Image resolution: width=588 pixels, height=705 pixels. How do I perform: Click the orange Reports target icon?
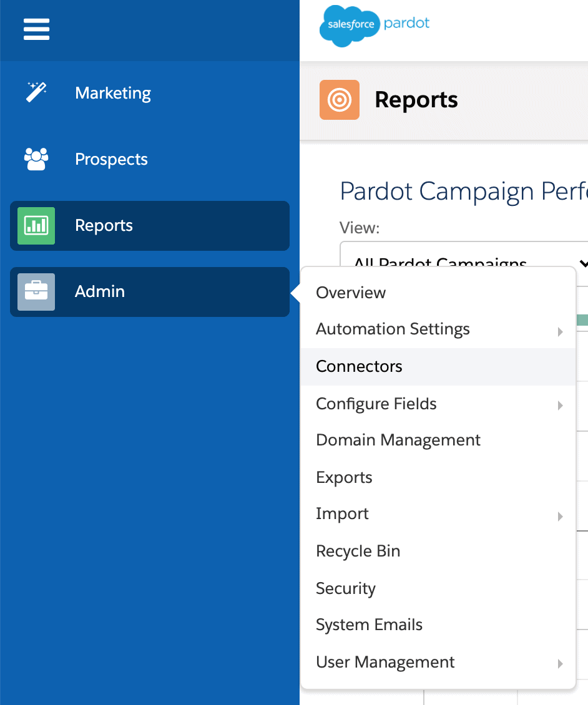pos(340,99)
